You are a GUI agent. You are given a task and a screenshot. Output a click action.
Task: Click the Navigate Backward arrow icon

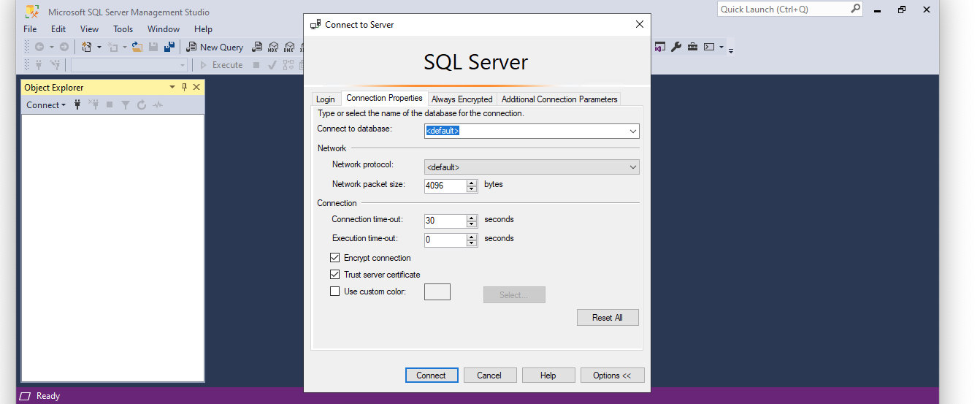pyautogui.click(x=39, y=47)
